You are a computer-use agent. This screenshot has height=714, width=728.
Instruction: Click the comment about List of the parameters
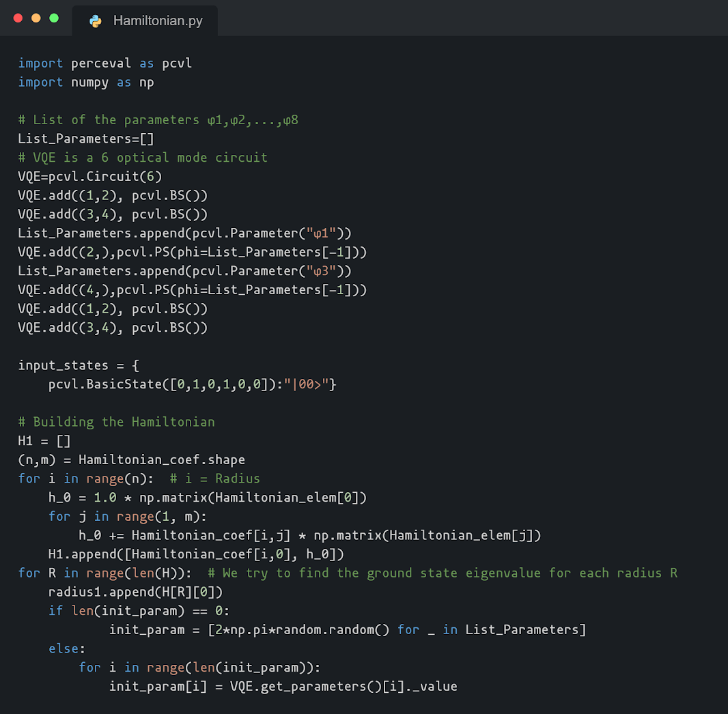(x=158, y=120)
